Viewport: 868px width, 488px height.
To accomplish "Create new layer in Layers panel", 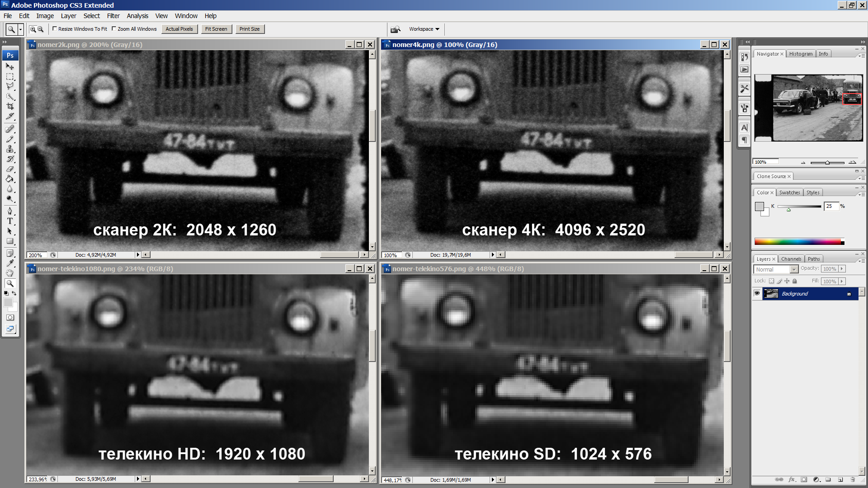I will (840, 479).
